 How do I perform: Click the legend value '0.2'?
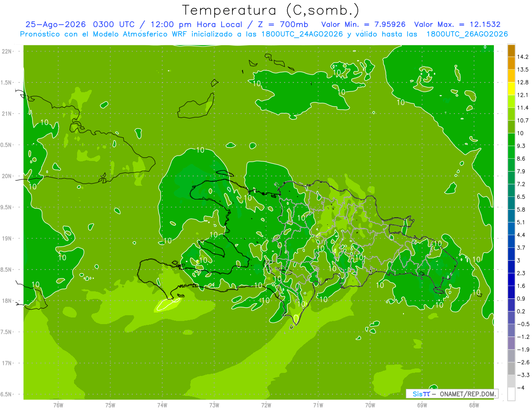(521, 311)
